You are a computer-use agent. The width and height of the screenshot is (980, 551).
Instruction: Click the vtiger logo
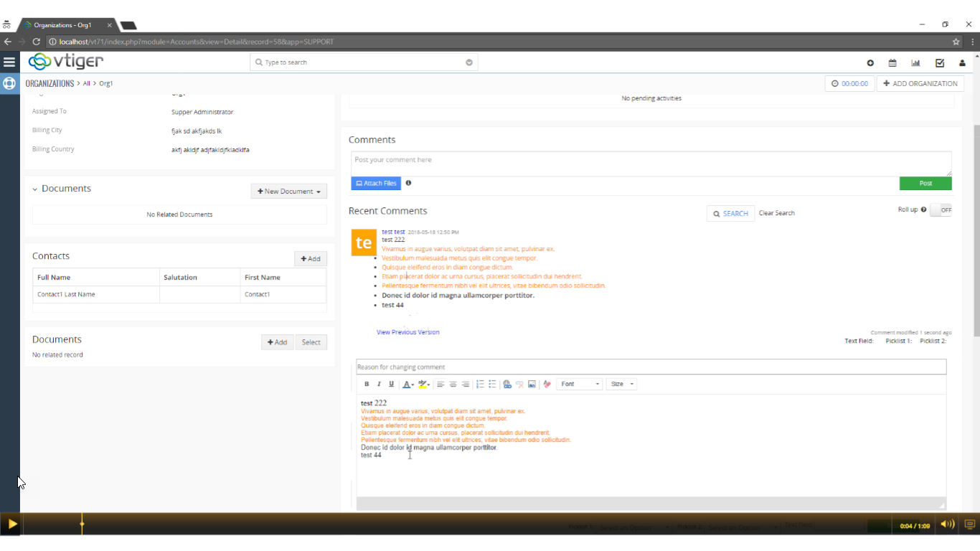(65, 62)
